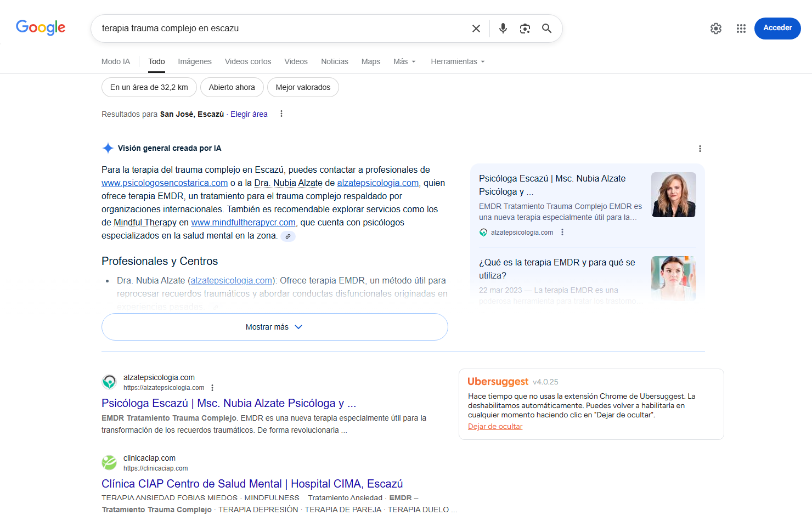Expand the 'Más' dropdown menu
The width and height of the screenshot is (812, 532).
pos(404,61)
